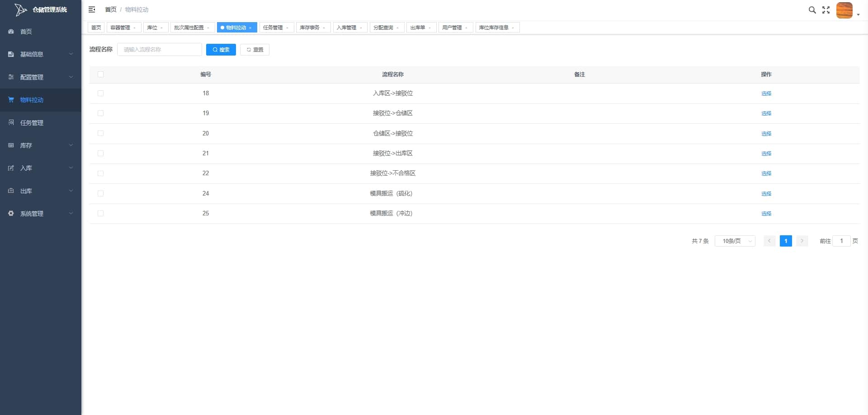Image resolution: width=868 pixels, height=415 pixels.
Task: Go to previous page arrow in pagination
Action: click(769, 241)
